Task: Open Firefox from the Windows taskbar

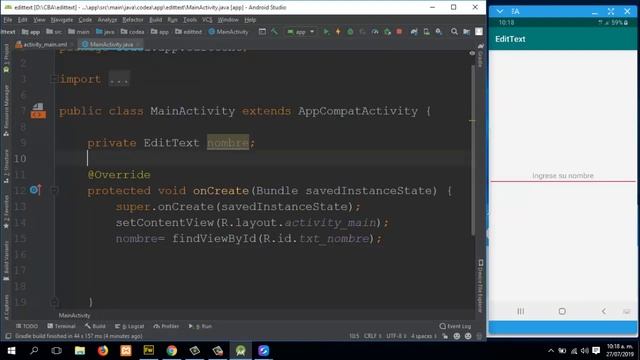Action: click(103, 351)
